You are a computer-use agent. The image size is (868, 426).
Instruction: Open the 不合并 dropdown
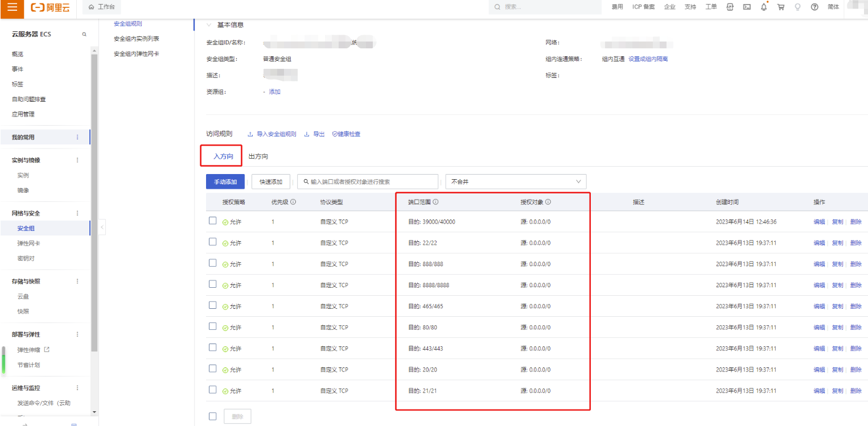[x=516, y=181]
